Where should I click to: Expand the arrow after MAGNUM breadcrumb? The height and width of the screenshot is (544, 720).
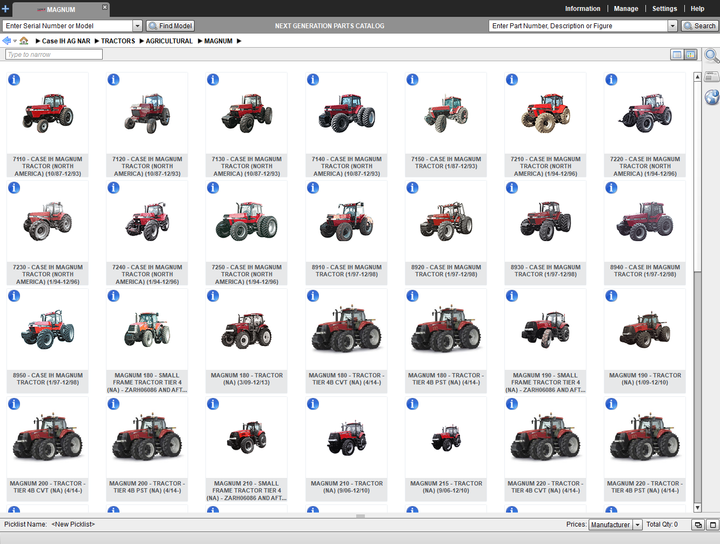(239, 41)
